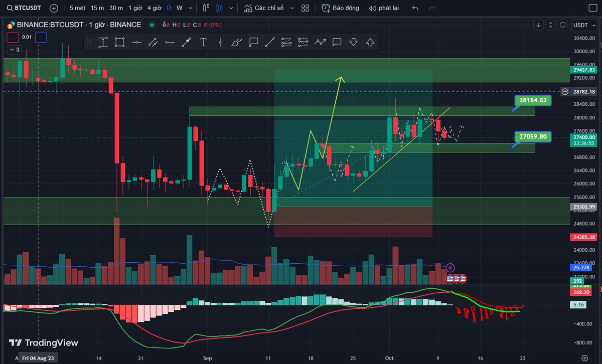Grab the drawing toolbar drag handle
This screenshot has height=364, width=602.
(x=89, y=42)
